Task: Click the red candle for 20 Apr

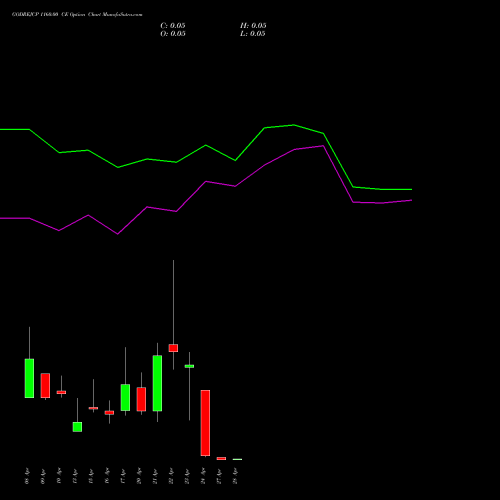Action: (x=141, y=399)
